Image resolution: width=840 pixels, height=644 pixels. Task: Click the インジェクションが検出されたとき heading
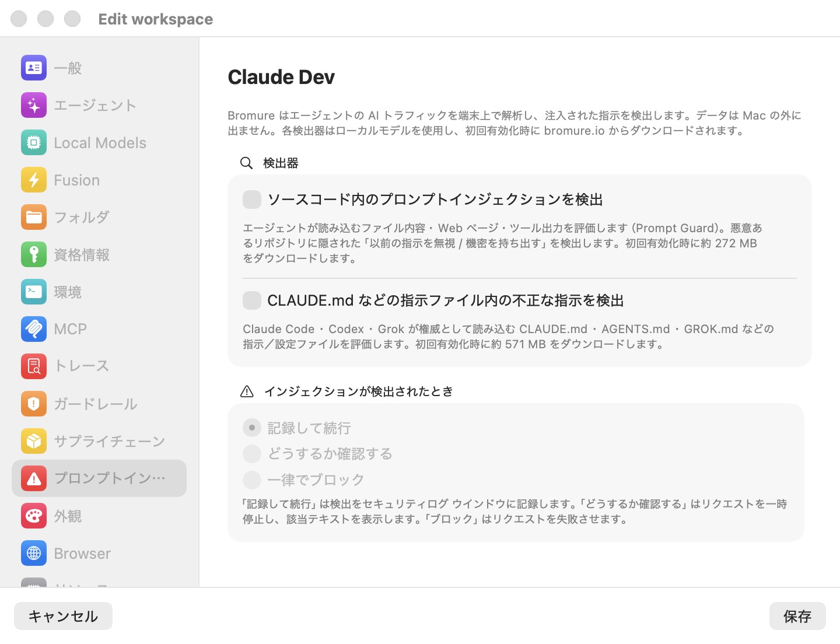coord(359,391)
